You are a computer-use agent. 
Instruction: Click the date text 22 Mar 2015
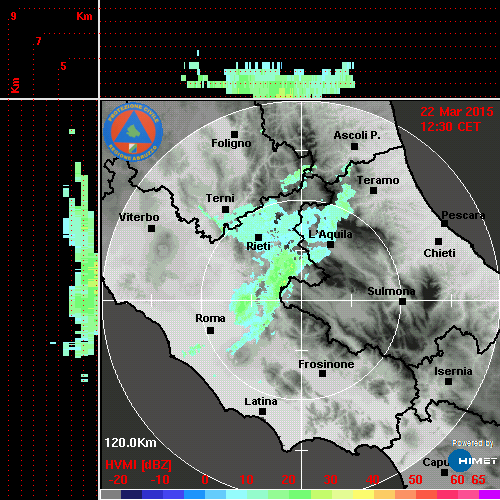[x=457, y=112]
